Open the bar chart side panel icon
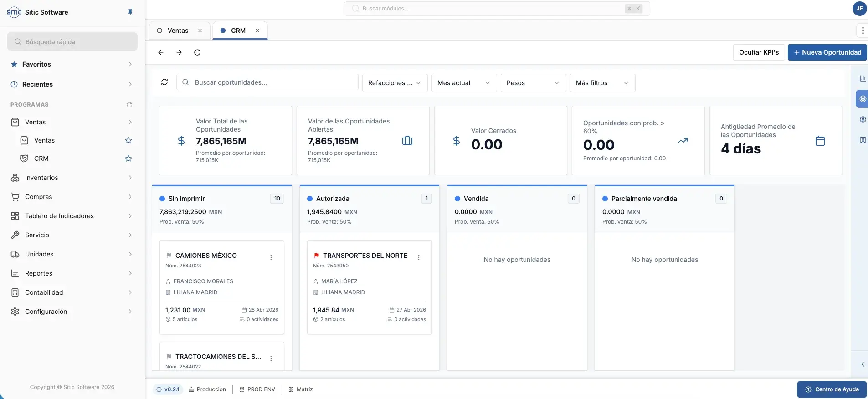 point(863,78)
